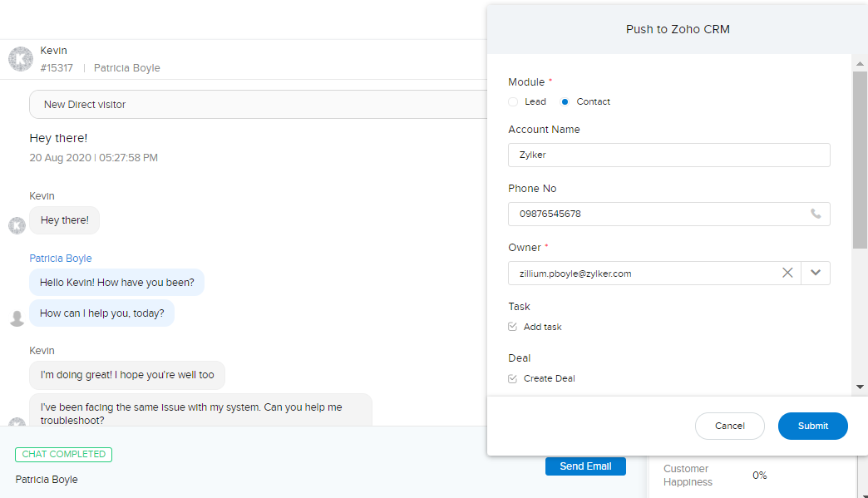Click the Send Email button
Screen dimensions: 868x498
[585, 466]
